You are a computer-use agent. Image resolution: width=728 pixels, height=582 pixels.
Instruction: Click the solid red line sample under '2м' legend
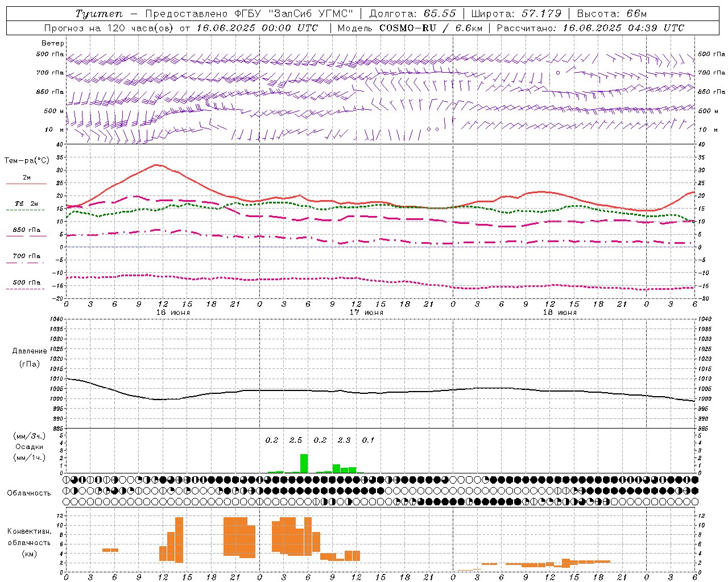pos(26,184)
